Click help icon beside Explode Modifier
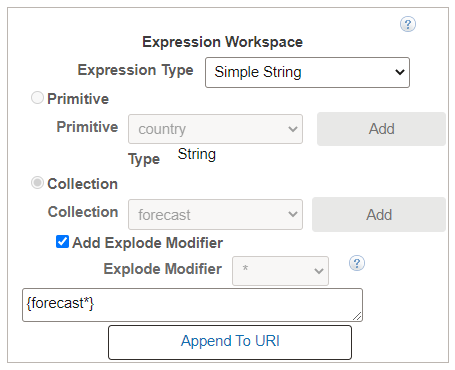Viewport: 455px width, 370px height. [357, 263]
